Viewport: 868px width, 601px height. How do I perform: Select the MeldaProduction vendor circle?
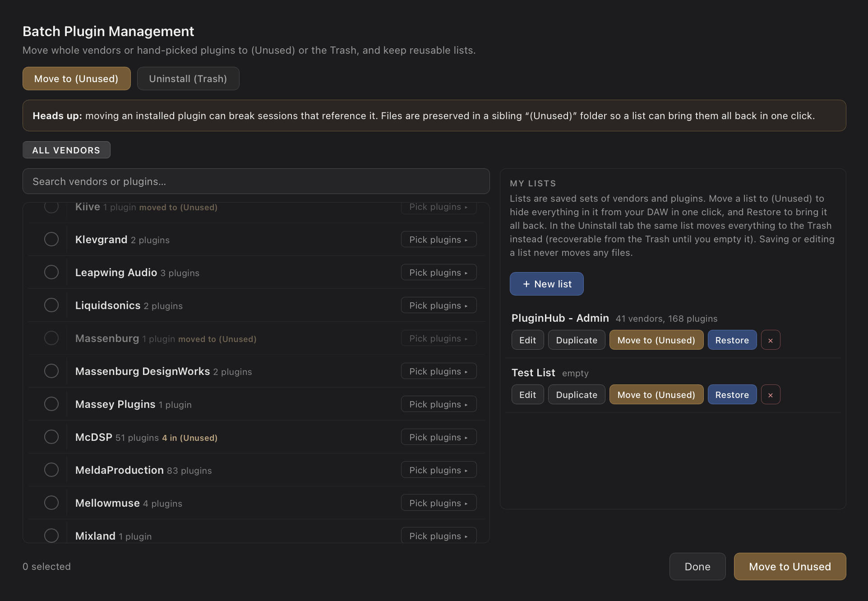coord(51,470)
